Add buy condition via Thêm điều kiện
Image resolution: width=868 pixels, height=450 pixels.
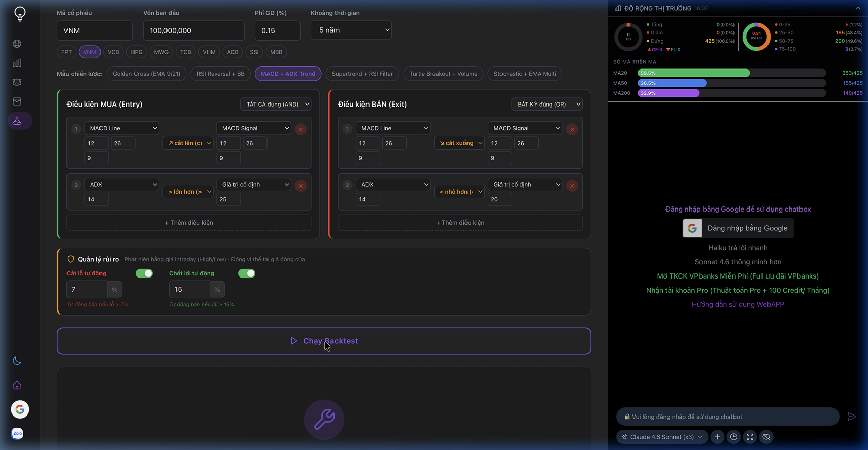189,223
